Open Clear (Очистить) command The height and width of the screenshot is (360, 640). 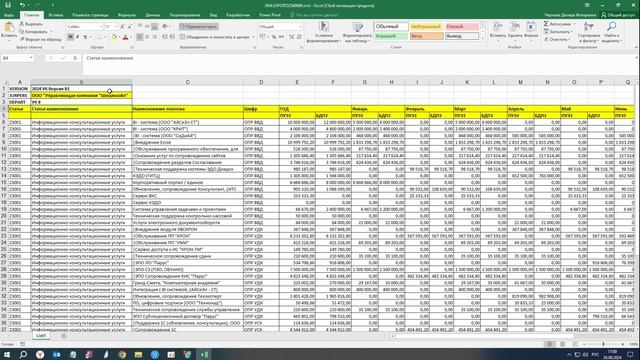[556, 40]
